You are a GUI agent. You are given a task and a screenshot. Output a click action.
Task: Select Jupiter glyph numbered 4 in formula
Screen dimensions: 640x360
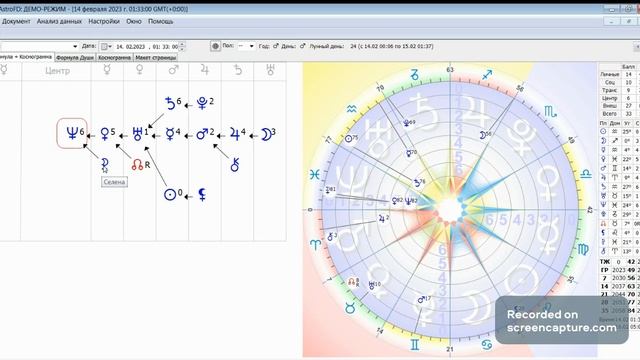pos(235,134)
